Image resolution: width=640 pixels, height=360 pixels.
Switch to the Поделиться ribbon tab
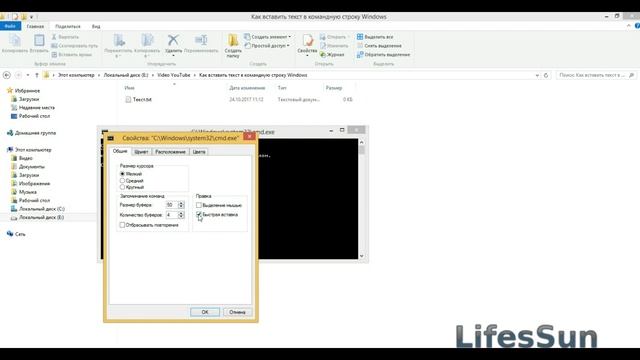coord(68,26)
